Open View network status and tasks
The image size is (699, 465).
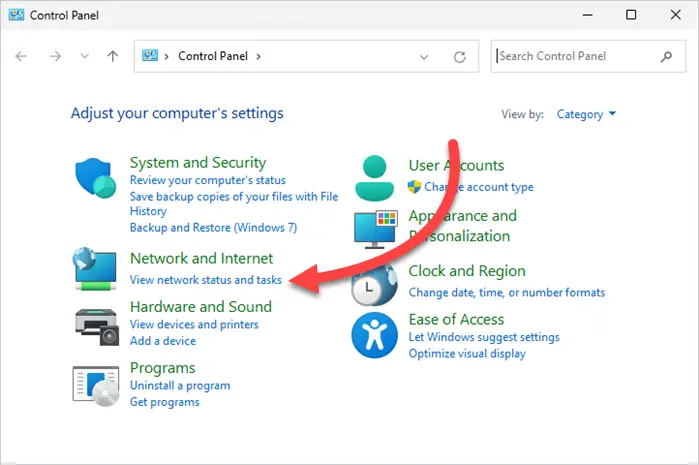pyautogui.click(x=206, y=280)
